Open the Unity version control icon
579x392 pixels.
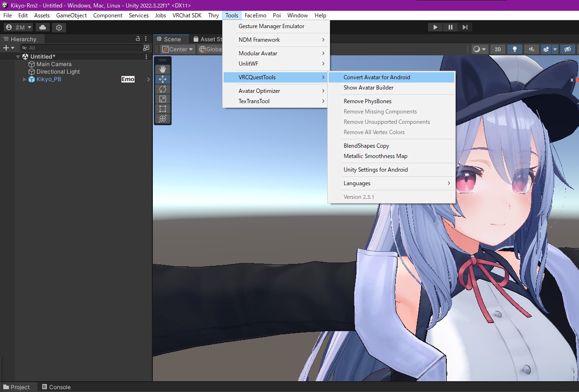pyautogui.click(x=59, y=27)
